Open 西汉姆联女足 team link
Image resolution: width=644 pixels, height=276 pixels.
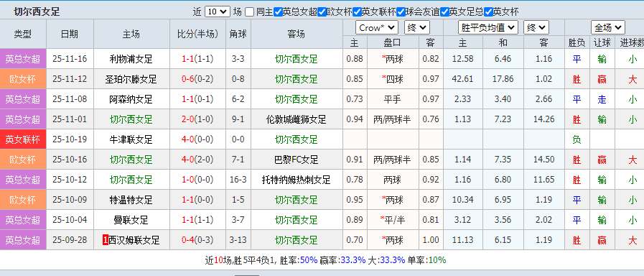click(134, 240)
